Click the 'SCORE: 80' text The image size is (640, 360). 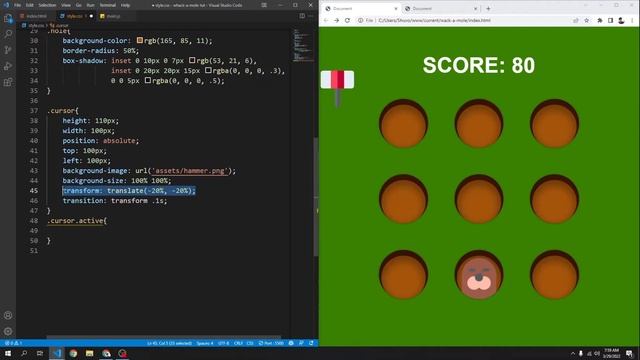coord(479,65)
